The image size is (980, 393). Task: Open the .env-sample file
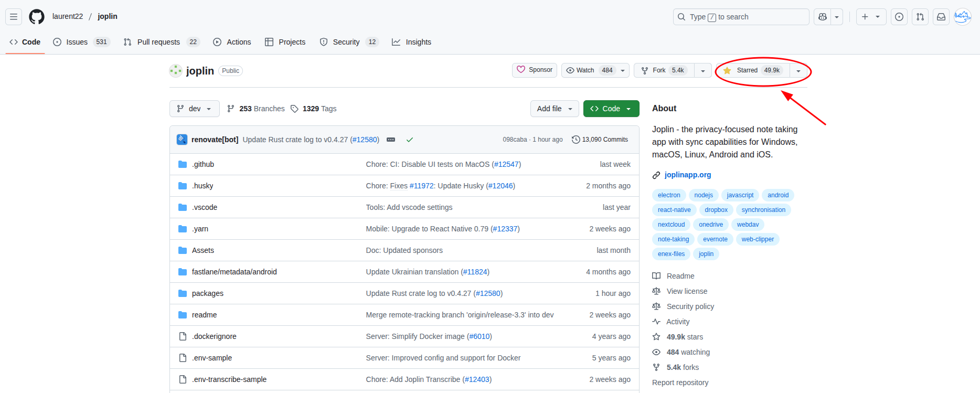(x=212, y=358)
